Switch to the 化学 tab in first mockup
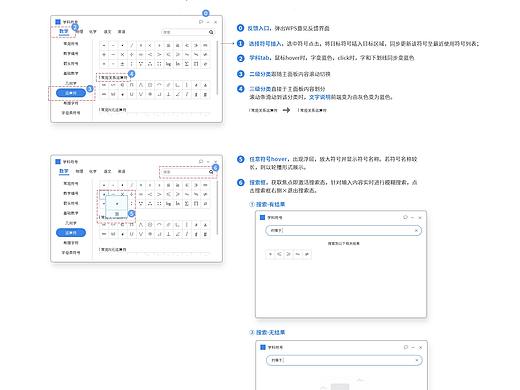This screenshot has width=520, height=390. point(93,32)
